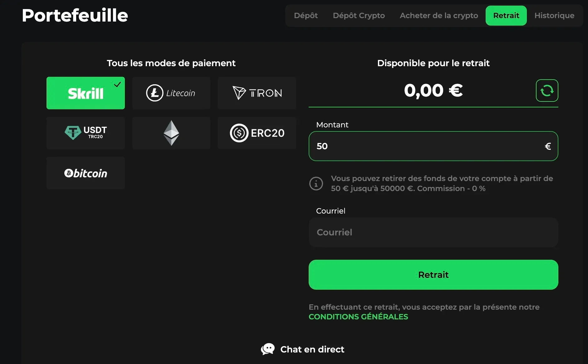Deselect the Skrill checkmark
The width and height of the screenshot is (588, 364).
click(x=118, y=84)
